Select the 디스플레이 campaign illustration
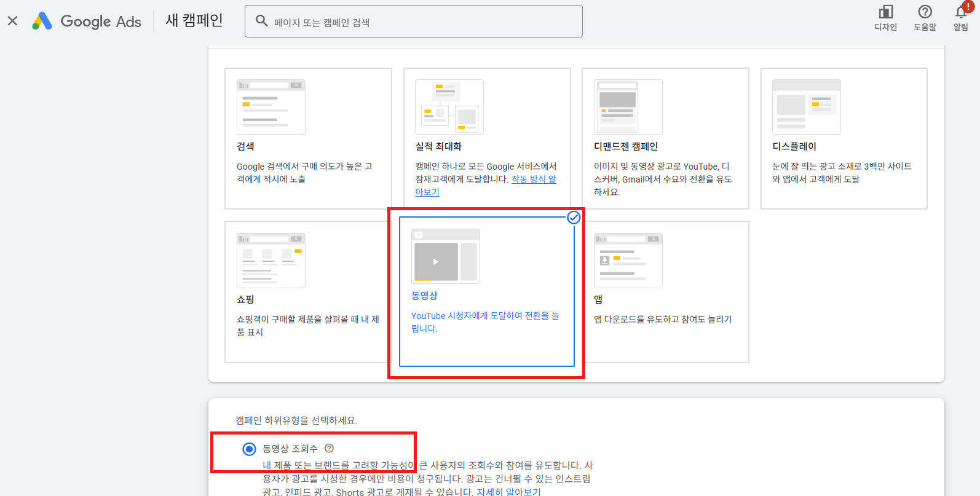980x496 pixels. tap(807, 107)
